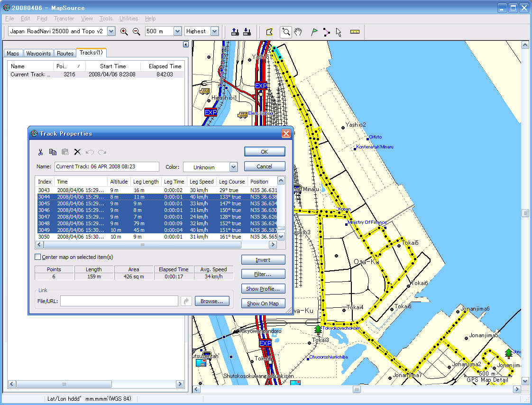Switch to the Maps tab

point(13,53)
